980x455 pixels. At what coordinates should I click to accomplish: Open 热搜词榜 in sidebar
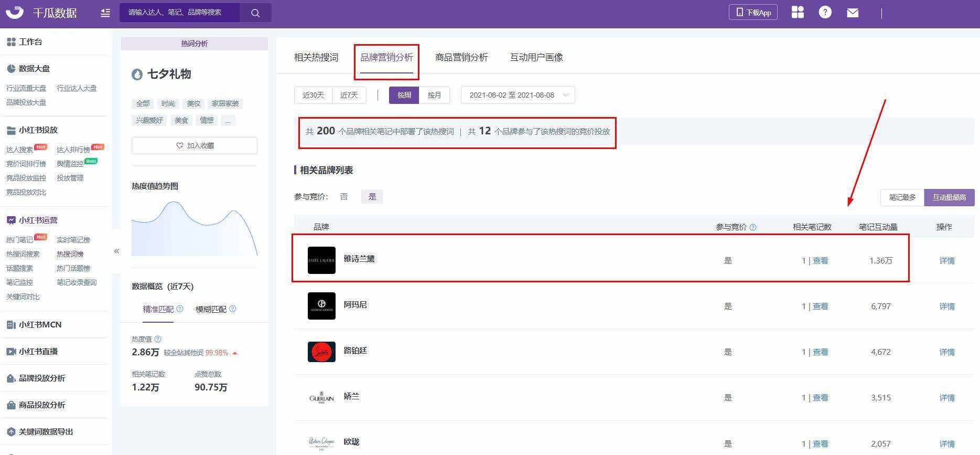[x=70, y=254]
